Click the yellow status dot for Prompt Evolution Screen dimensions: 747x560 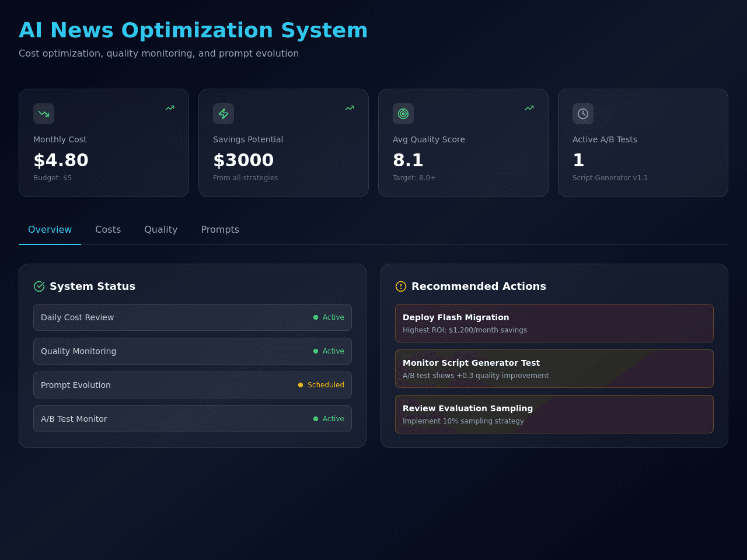click(301, 385)
